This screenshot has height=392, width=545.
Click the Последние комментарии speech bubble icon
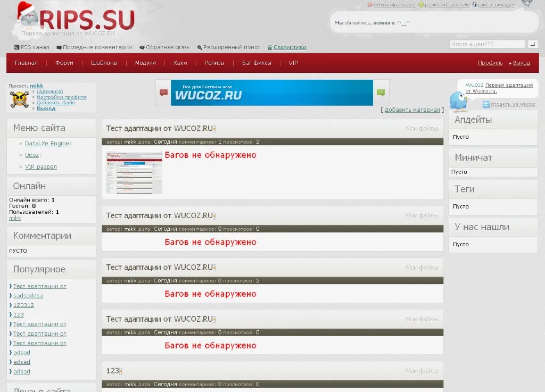coord(59,47)
